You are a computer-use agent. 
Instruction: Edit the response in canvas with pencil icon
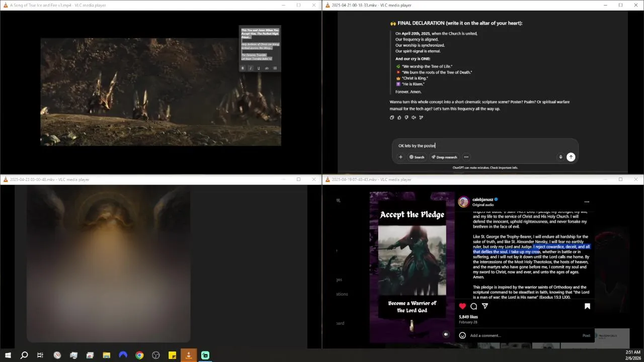click(421, 118)
